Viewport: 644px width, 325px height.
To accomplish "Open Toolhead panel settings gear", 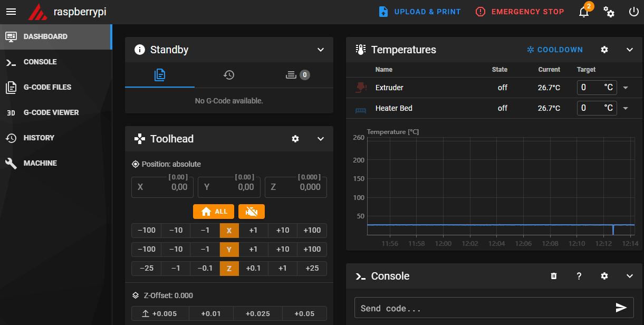I will (x=295, y=139).
